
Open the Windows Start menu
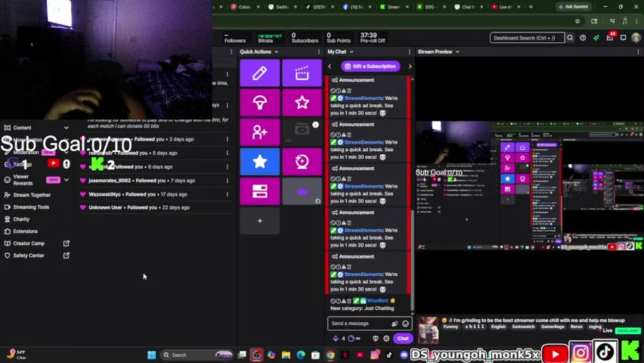[x=152, y=355]
